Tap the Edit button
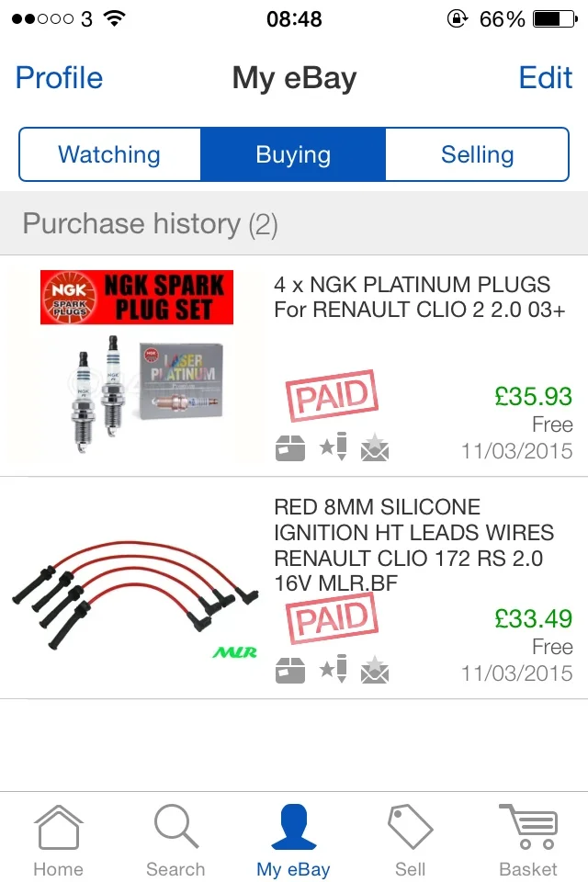588x882 pixels. tap(545, 77)
